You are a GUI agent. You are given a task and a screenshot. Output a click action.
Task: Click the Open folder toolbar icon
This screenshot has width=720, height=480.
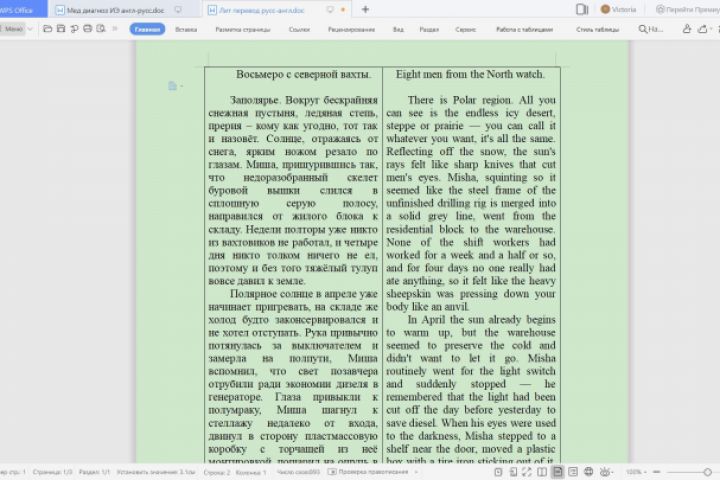click(47, 29)
